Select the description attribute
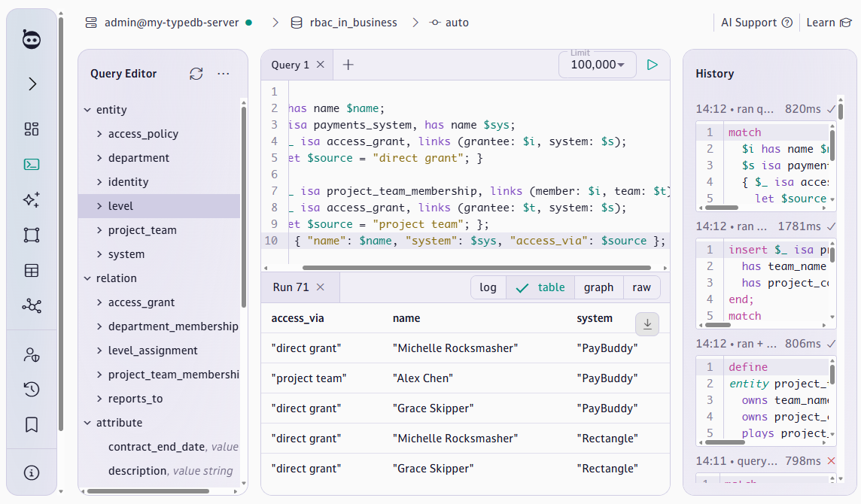Viewport: 861px width, 504px height. (160, 471)
